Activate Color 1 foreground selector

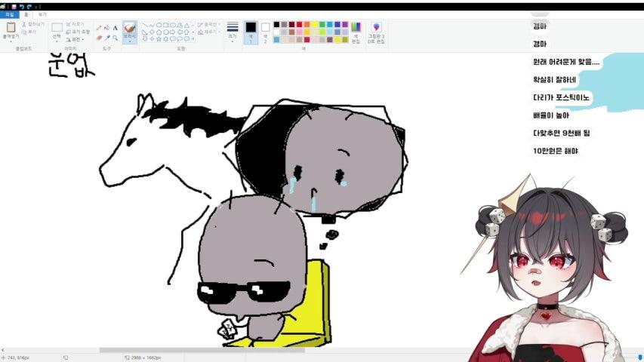coord(251,31)
